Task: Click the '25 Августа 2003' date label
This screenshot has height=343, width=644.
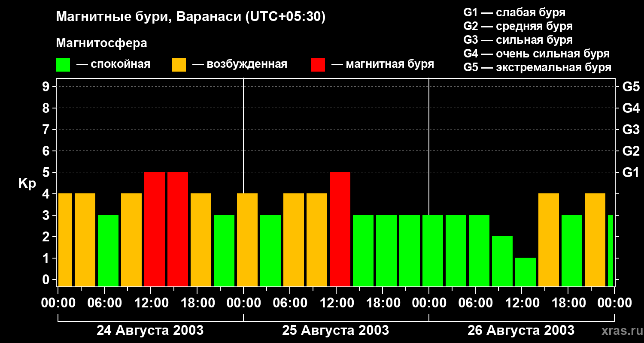Action: pos(336,331)
